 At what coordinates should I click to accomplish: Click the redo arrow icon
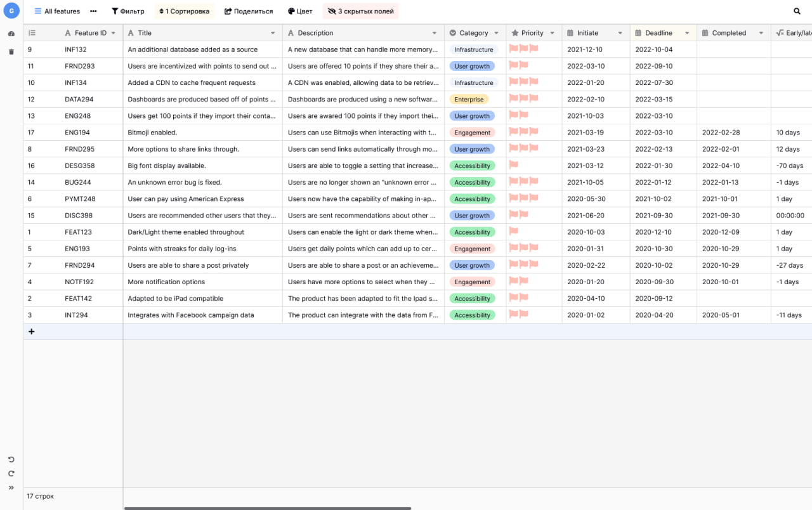[x=11, y=473]
